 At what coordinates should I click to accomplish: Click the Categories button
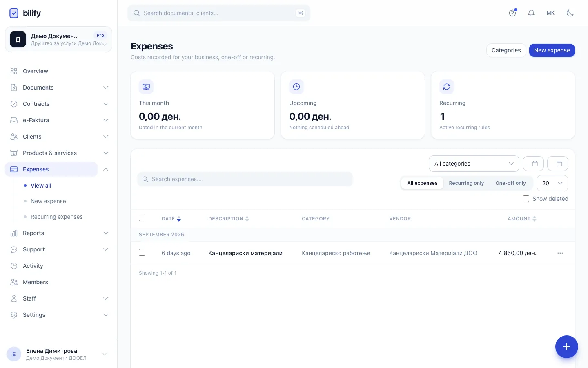(506, 50)
